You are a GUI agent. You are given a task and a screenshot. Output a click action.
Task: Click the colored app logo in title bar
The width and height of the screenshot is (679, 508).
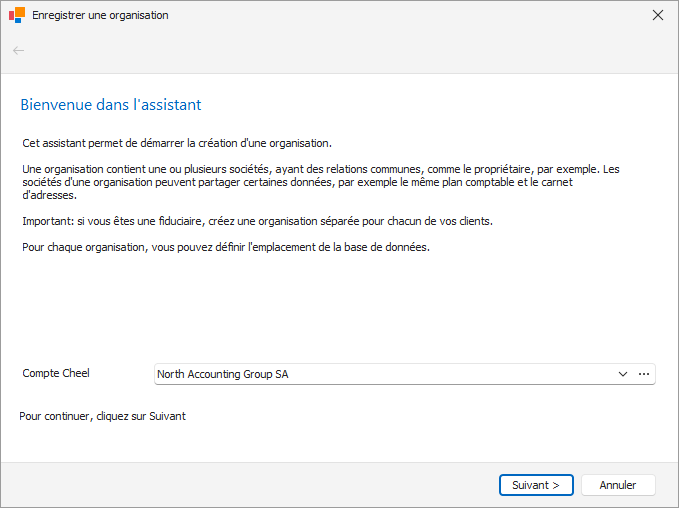(x=17, y=15)
